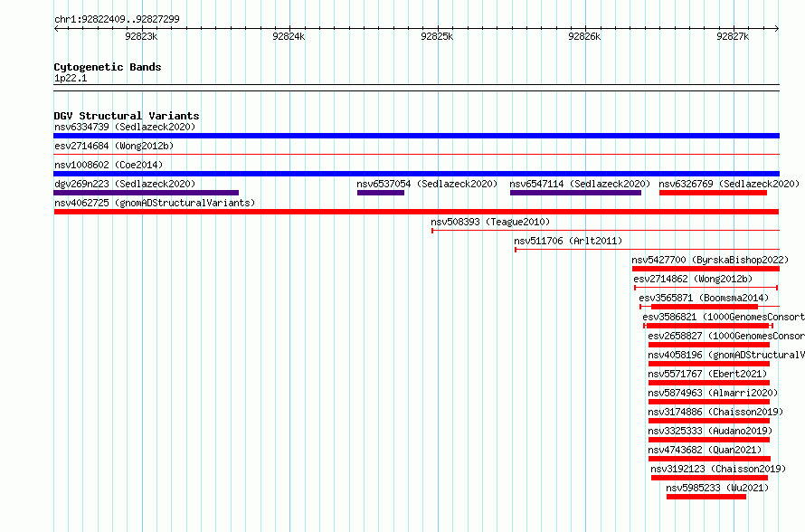805x532 pixels.
Task: Select the red nsv6326769 variant bar
Action: pos(713,193)
